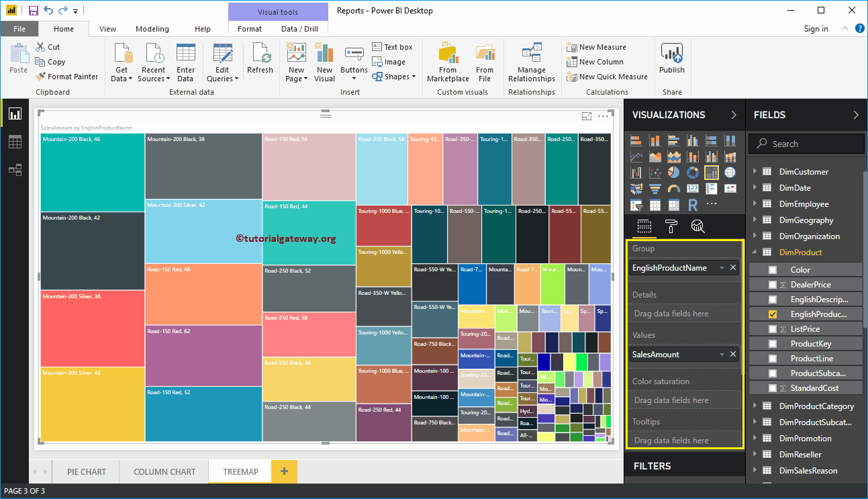Viewport: 868px width, 499px height.
Task: Click New Quick Measure button
Action: (x=608, y=77)
